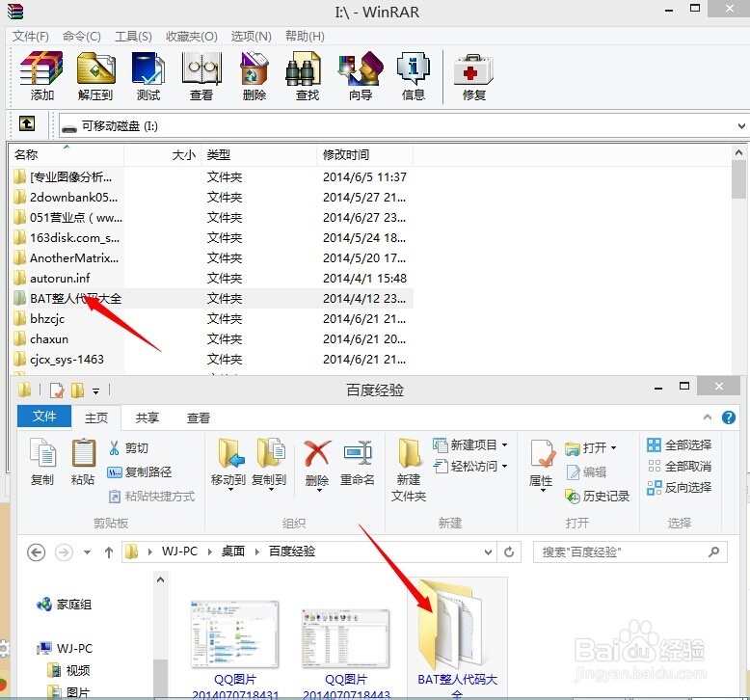Open the Explorer address history dropdown
Viewport: 750px width, 700px height.
488,552
